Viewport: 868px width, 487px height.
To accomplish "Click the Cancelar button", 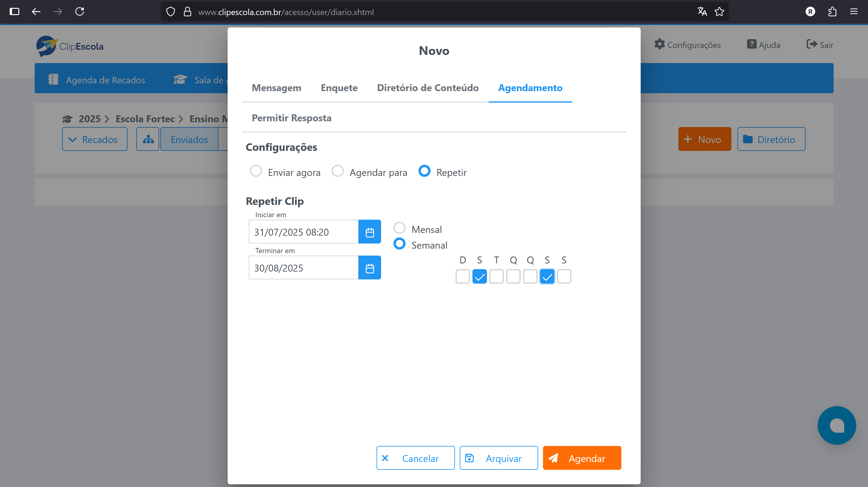I will coord(415,458).
